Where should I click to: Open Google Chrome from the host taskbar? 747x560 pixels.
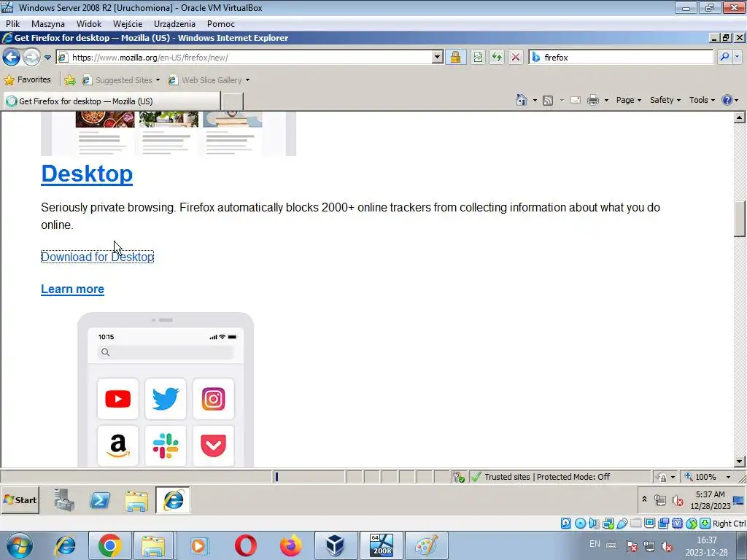tap(109, 545)
